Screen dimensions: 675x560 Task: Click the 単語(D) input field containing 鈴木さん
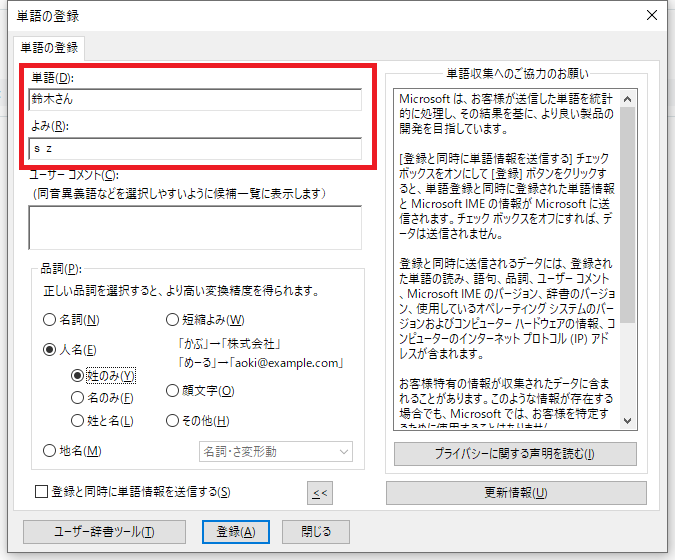pyautogui.click(x=195, y=99)
